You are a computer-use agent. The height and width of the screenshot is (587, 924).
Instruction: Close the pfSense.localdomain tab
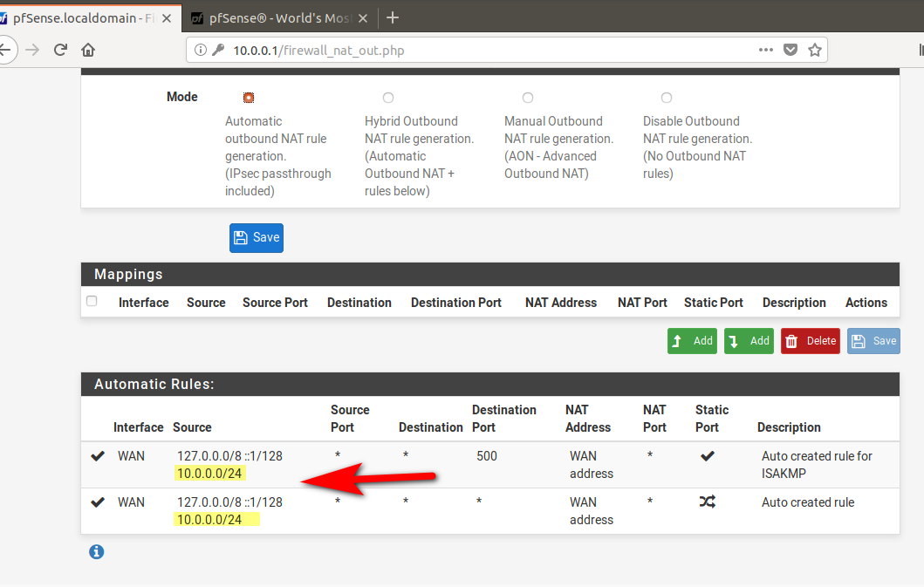[x=167, y=18]
